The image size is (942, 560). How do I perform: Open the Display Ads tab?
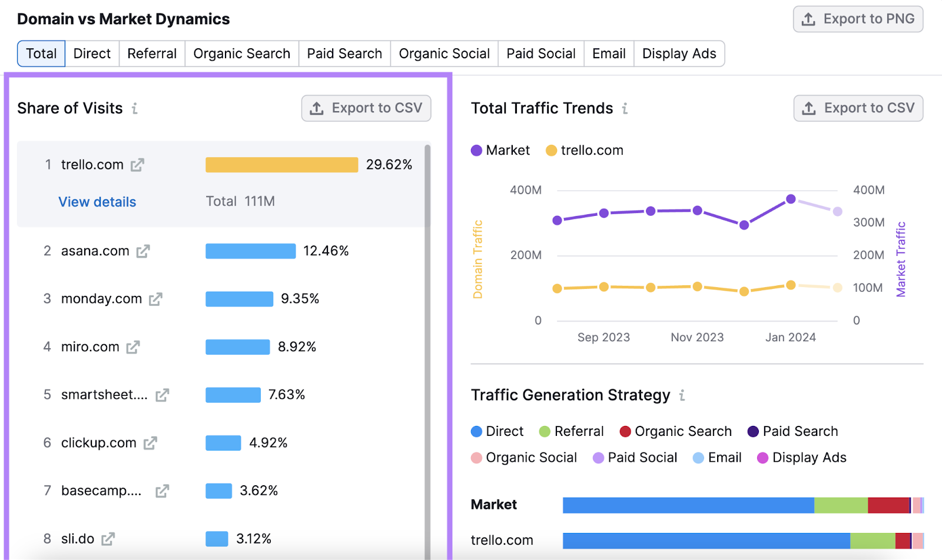[x=679, y=54]
